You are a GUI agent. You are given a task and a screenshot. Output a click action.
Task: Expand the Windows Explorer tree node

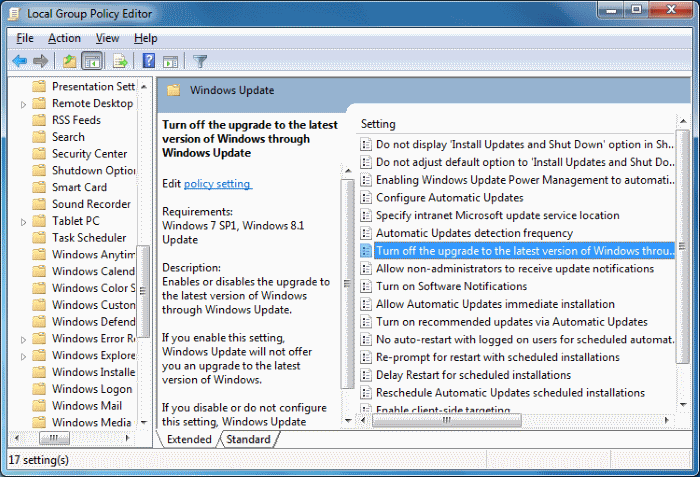point(23,356)
